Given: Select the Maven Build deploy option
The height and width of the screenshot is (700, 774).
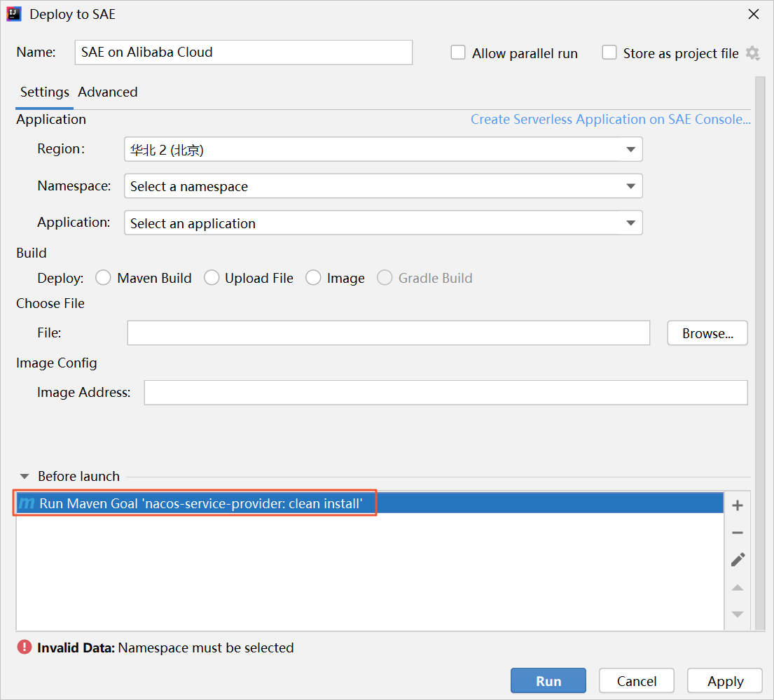Looking at the screenshot, I should [x=103, y=278].
